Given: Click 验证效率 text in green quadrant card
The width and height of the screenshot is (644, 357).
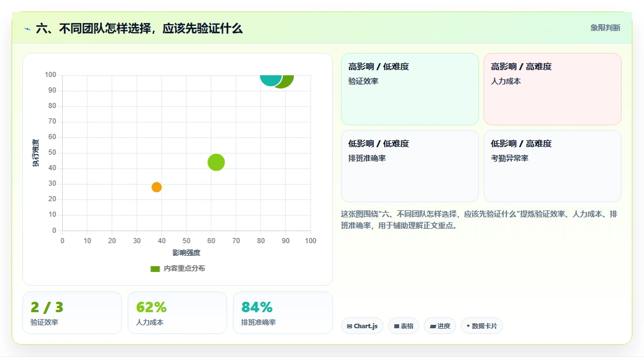Looking at the screenshot, I should [x=363, y=81].
